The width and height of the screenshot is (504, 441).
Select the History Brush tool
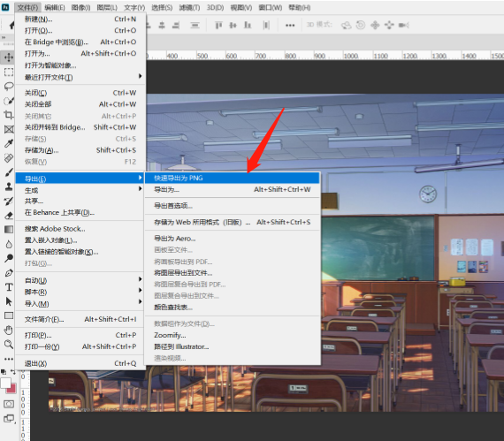point(8,201)
